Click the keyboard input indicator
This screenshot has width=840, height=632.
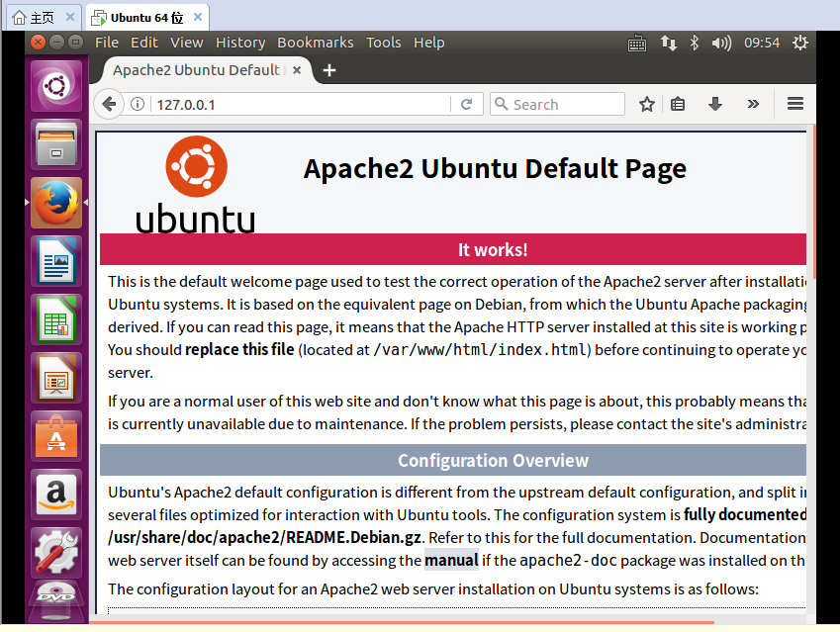pos(637,43)
